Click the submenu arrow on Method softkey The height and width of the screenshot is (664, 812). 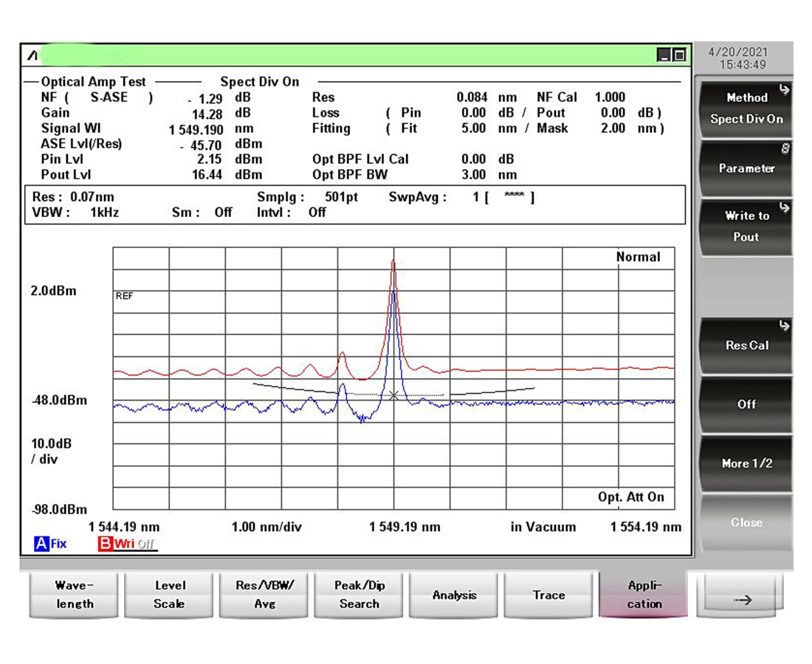pos(784,90)
